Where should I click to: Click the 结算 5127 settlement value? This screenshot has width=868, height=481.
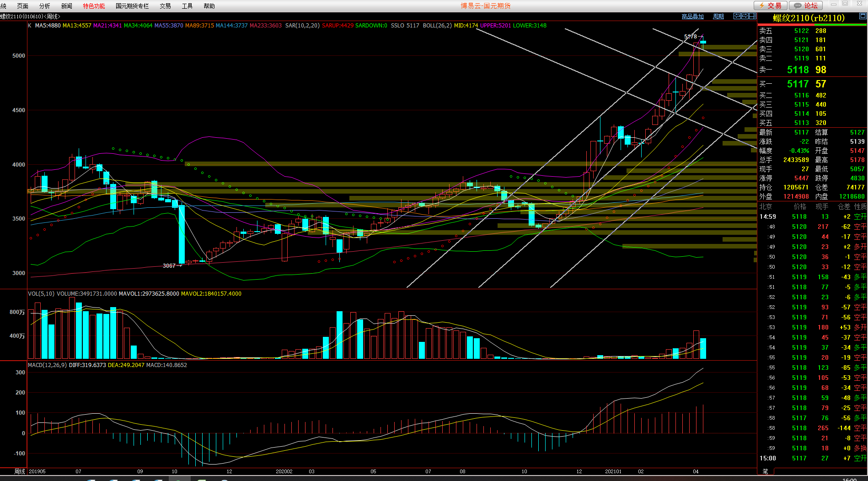(857, 133)
